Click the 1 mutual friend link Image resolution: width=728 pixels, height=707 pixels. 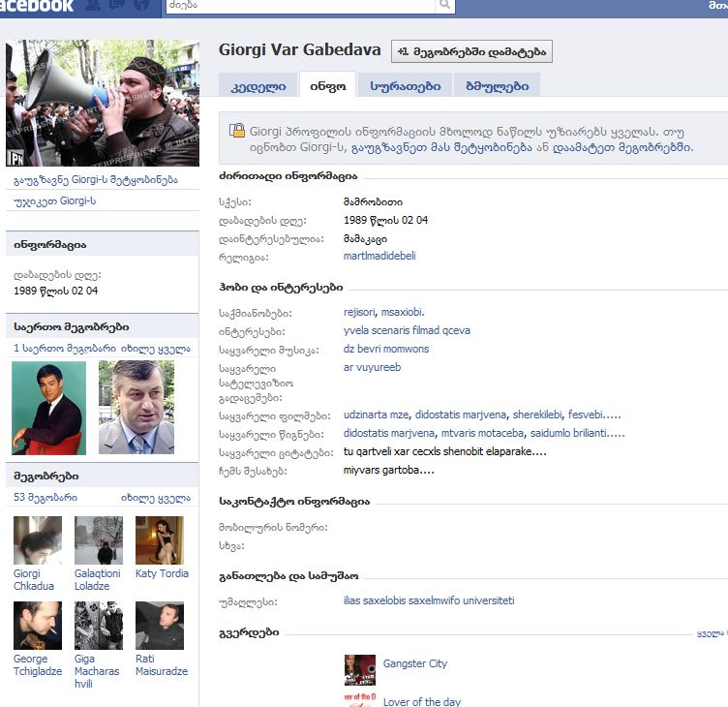(x=64, y=349)
